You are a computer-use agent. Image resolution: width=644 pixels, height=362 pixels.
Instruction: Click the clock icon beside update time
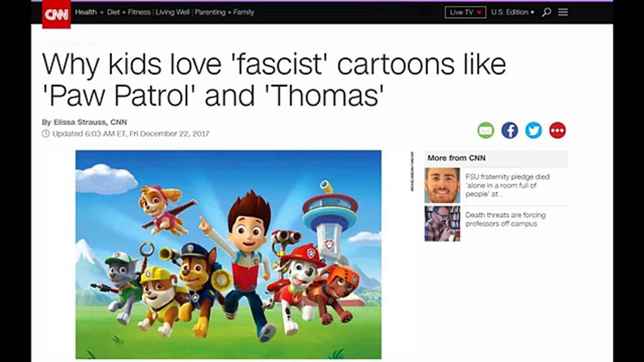(46, 134)
